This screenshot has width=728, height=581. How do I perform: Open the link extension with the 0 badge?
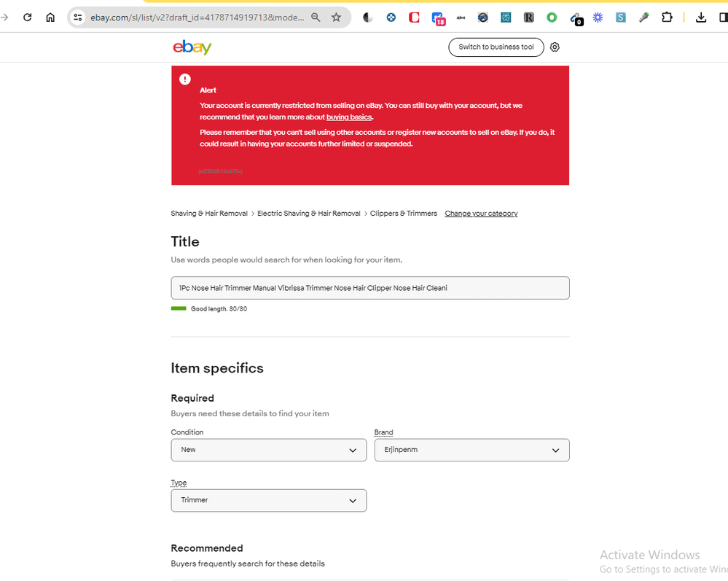[x=576, y=18]
